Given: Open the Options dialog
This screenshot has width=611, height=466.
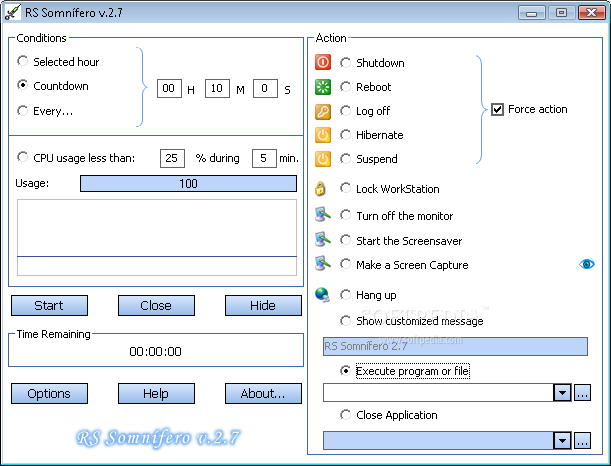Looking at the screenshot, I should (49, 394).
